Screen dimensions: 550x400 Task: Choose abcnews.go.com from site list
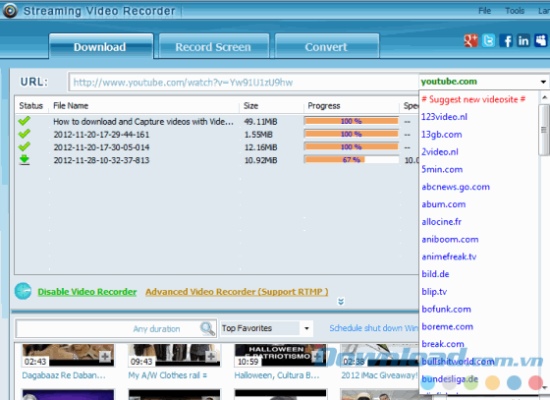455,187
